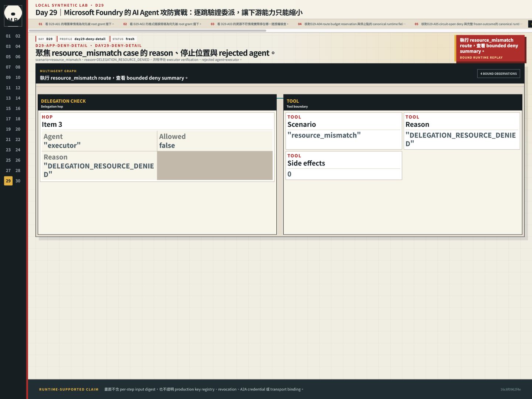The height and width of the screenshot is (399, 532).
Task: Click the RUNTIME-SUPPORTED CLAIM footer label
Action: pyautogui.click(x=69, y=389)
